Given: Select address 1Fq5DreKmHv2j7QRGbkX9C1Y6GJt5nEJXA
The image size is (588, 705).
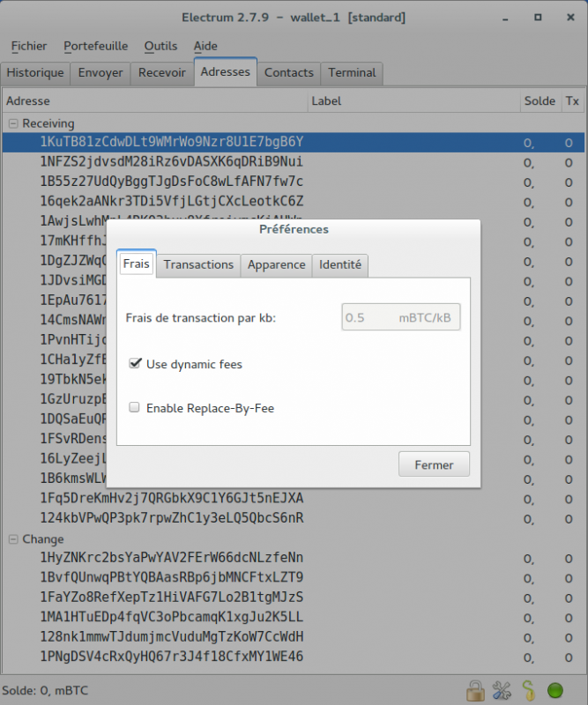Looking at the screenshot, I should click(294, 499).
